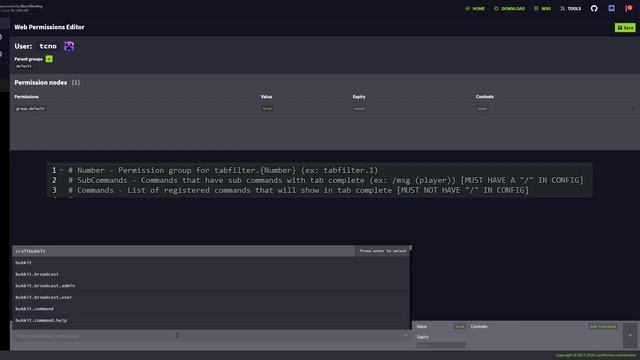Select bukkit.broadcast.admin suggestion
The height and width of the screenshot is (360, 640).
tap(211, 286)
